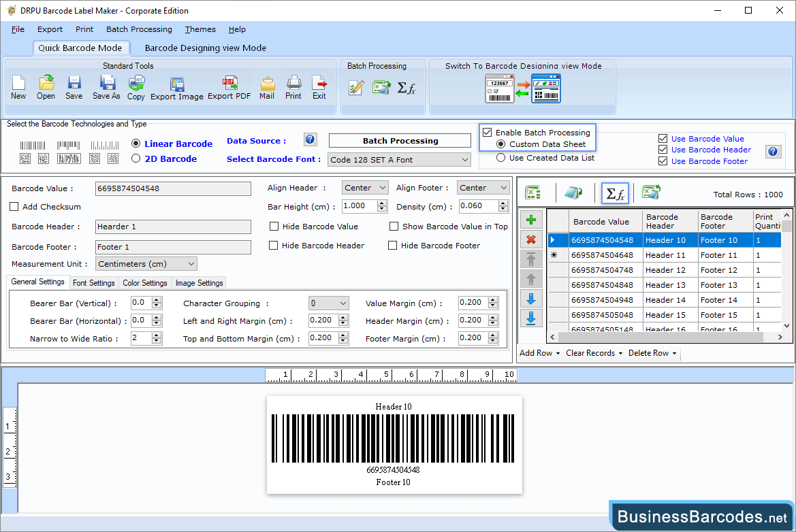This screenshot has width=796, height=532.
Task: Open the Measurement Unit dropdown
Action: coord(146,264)
